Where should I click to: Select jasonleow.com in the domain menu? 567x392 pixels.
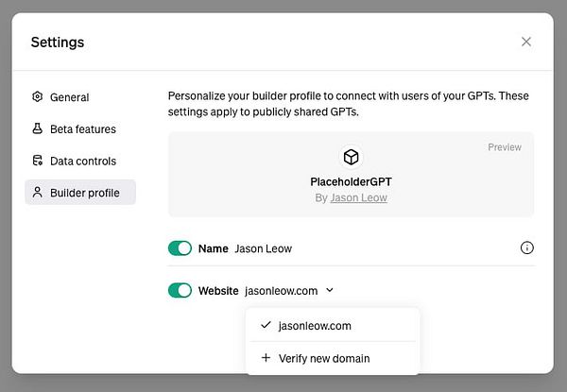point(315,326)
